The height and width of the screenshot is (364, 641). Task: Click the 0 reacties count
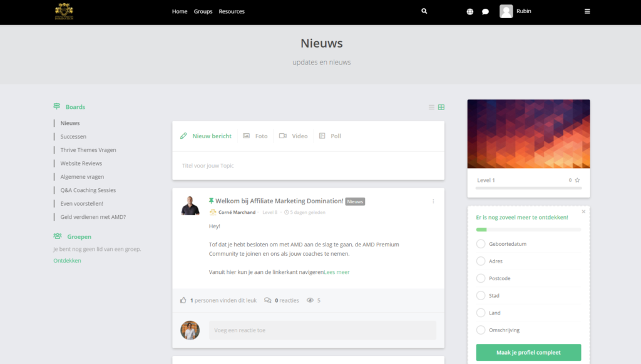click(287, 300)
